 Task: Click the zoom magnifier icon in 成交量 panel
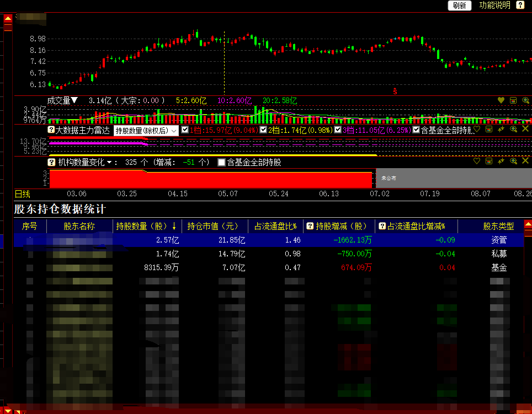click(x=525, y=100)
